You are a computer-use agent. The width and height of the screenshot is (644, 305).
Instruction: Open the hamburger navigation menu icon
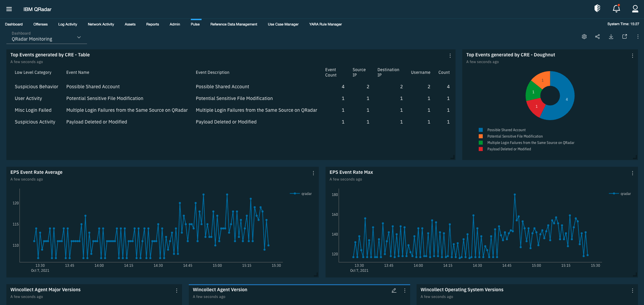(x=9, y=9)
